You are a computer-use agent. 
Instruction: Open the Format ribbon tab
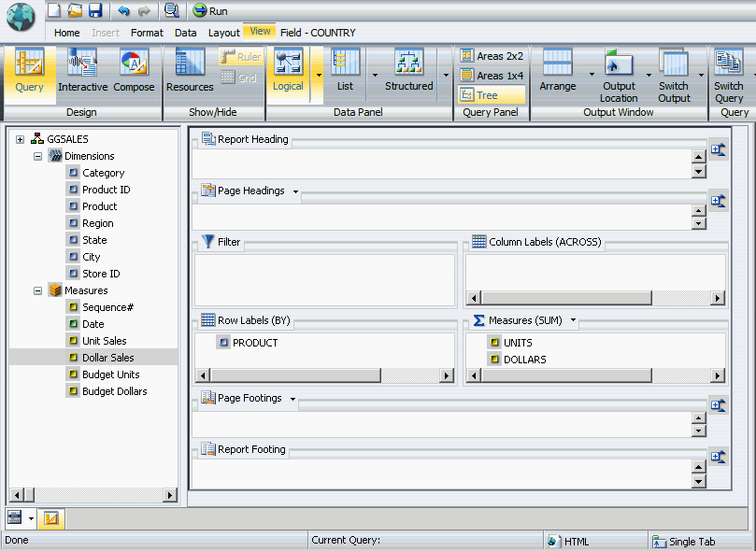click(x=147, y=33)
